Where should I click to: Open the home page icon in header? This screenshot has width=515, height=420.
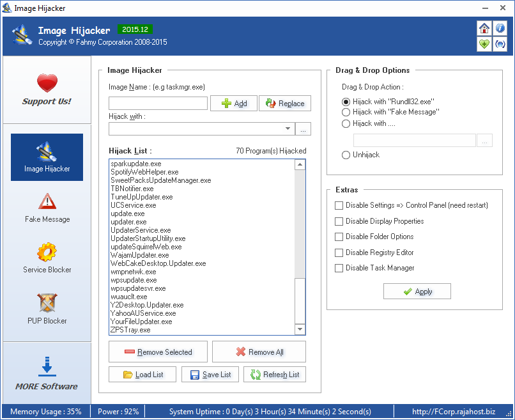tap(484, 28)
